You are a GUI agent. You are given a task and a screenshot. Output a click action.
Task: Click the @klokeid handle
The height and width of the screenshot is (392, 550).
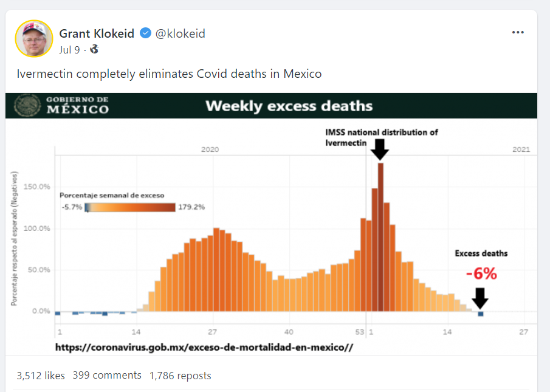pos(180,33)
